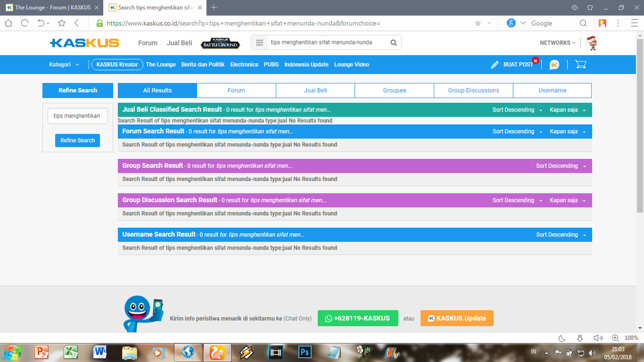The width and height of the screenshot is (644, 362).
Task: Click the bookmark star icon in toolbar
Action: click(62, 23)
